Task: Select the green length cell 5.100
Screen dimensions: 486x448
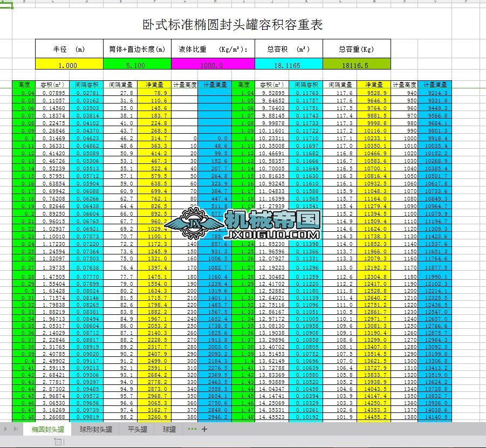Action: click(x=137, y=64)
